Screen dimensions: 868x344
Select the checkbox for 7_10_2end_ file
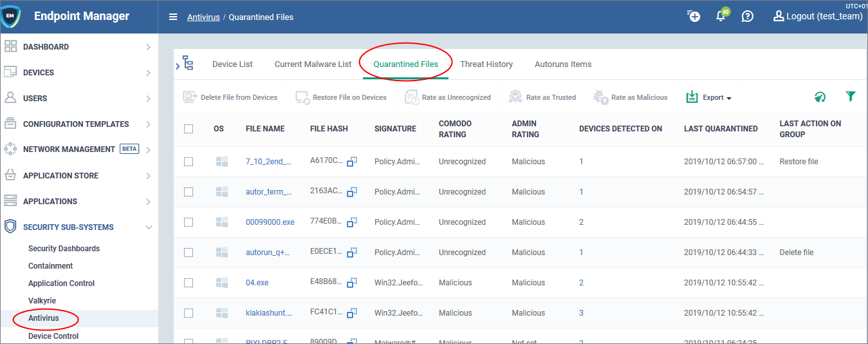(x=189, y=162)
